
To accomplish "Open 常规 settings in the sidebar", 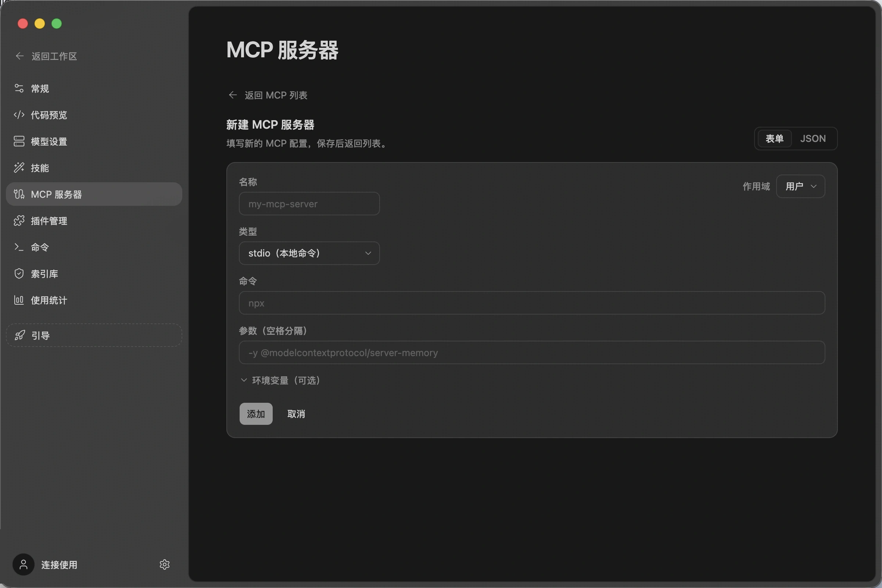I will [94, 89].
